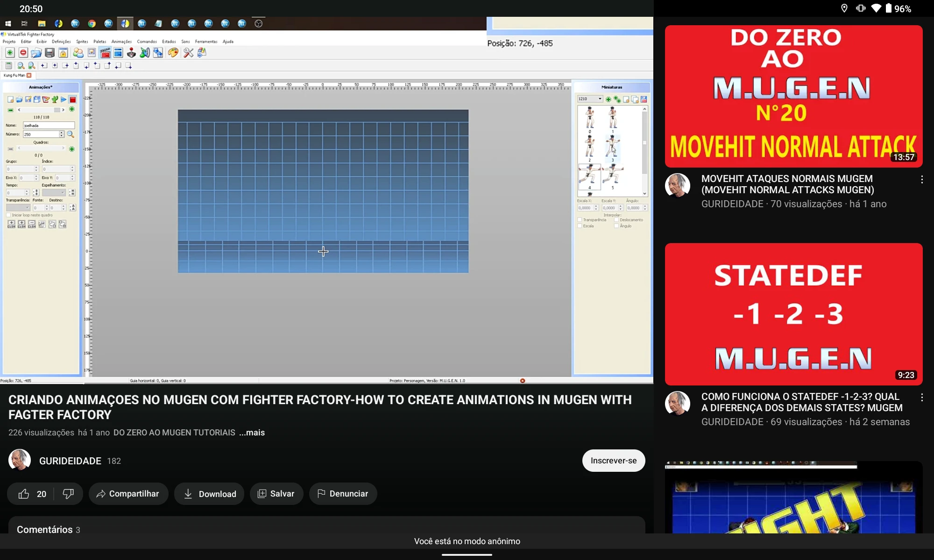This screenshot has width=934, height=560.
Task: Click Windows Start icon in video taskbar
Action: pos(8,23)
